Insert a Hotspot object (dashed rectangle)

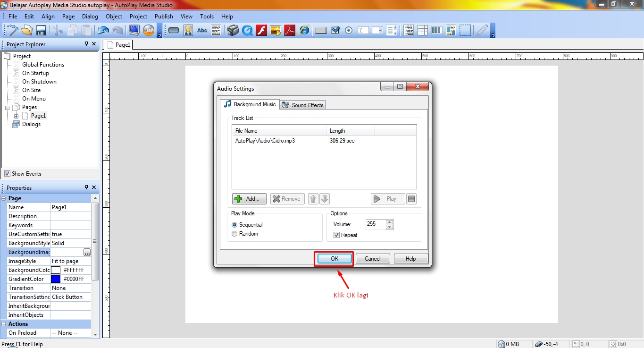[x=466, y=31]
